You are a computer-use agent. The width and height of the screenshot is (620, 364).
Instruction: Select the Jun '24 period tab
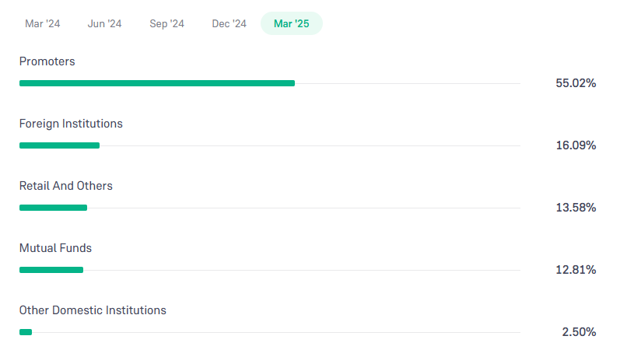point(105,23)
